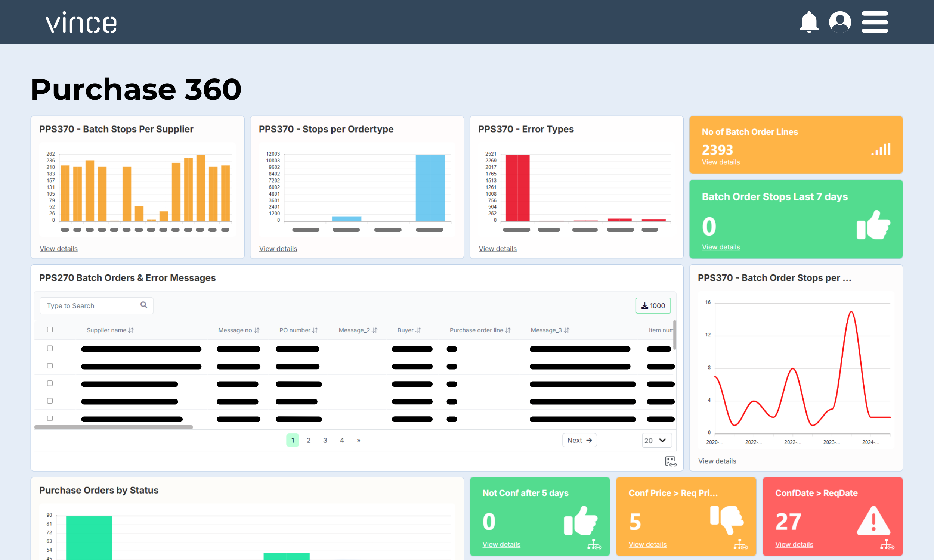Open the hamburger menu
934x560 pixels.
click(875, 22)
